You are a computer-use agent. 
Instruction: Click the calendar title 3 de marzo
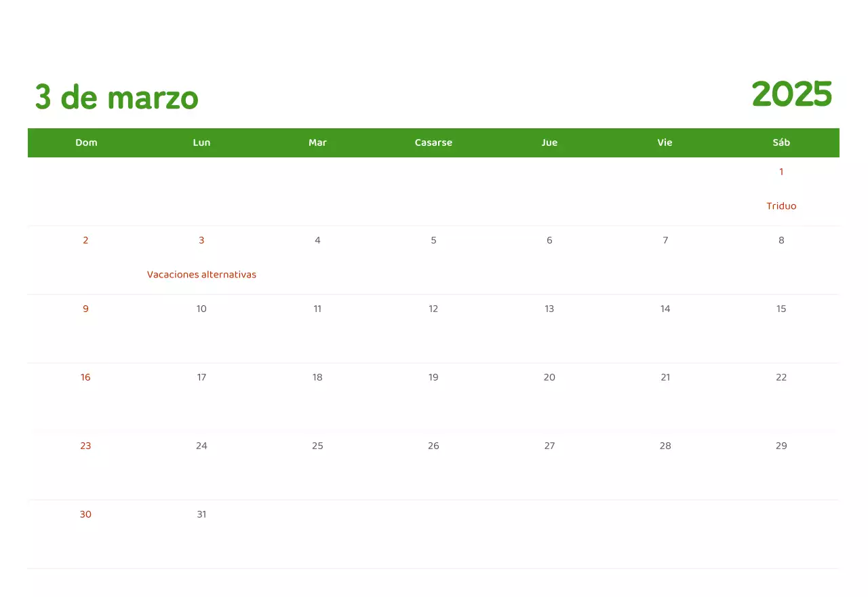pyautogui.click(x=116, y=97)
